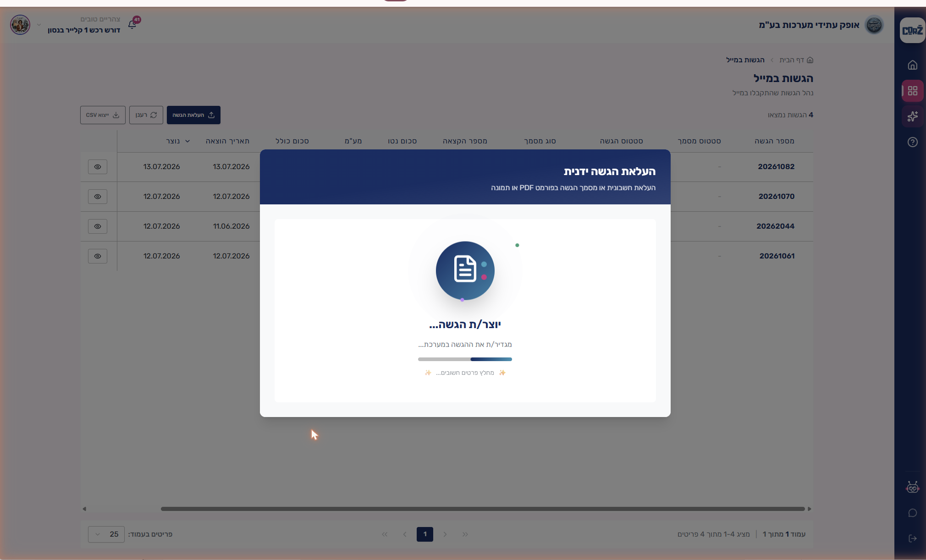Click submission number 20261070
The width and height of the screenshot is (926, 560).
coord(777,197)
